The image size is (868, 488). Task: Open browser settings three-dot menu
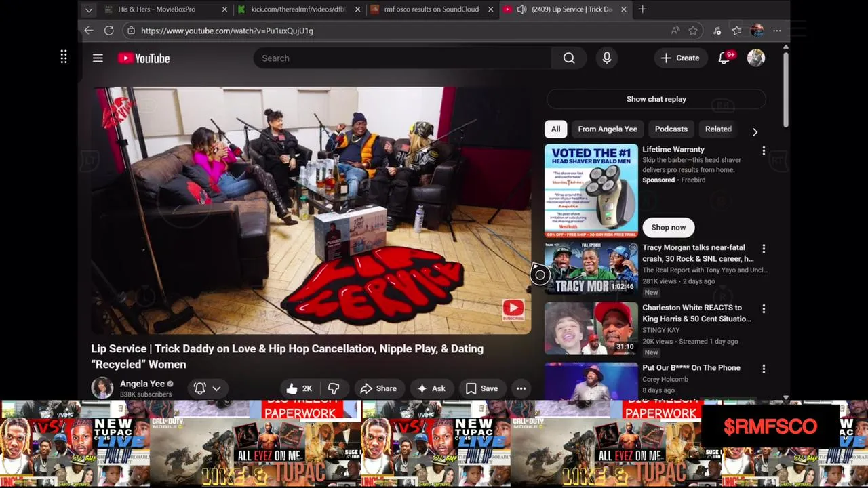(x=777, y=30)
